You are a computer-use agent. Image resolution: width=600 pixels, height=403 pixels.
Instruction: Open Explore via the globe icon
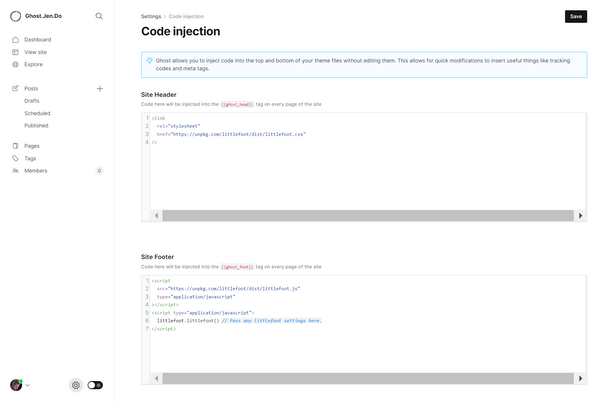[x=15, y=64]
